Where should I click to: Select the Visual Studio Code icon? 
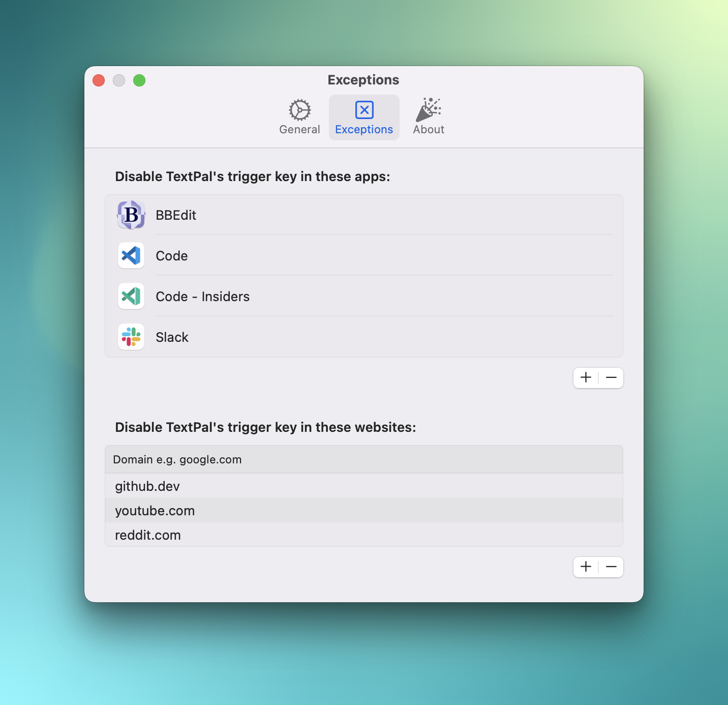point(131,255)
